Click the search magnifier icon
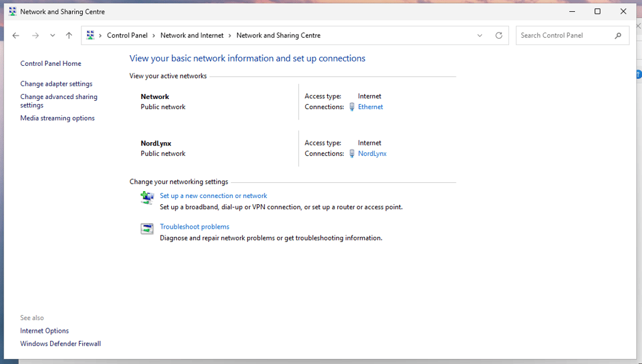Viewport: 642px width, 364px height. pyautogui.click(x=618, y=36)
